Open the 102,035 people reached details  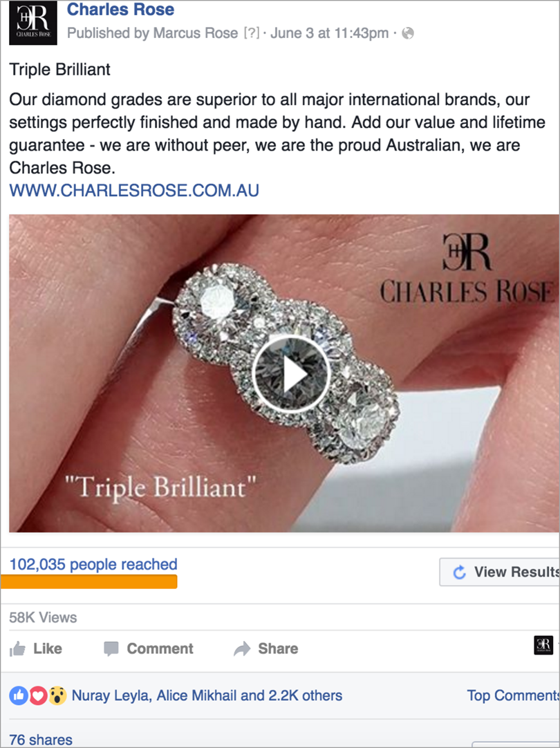click(x=93, y=564)
